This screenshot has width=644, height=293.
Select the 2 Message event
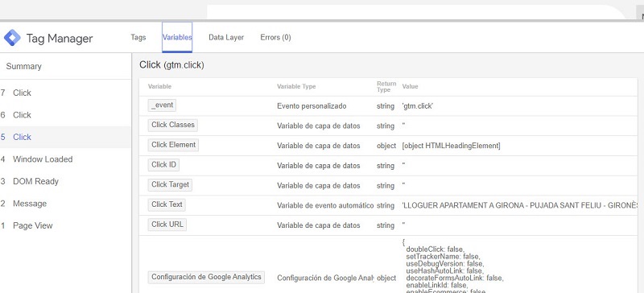[66, 204]
